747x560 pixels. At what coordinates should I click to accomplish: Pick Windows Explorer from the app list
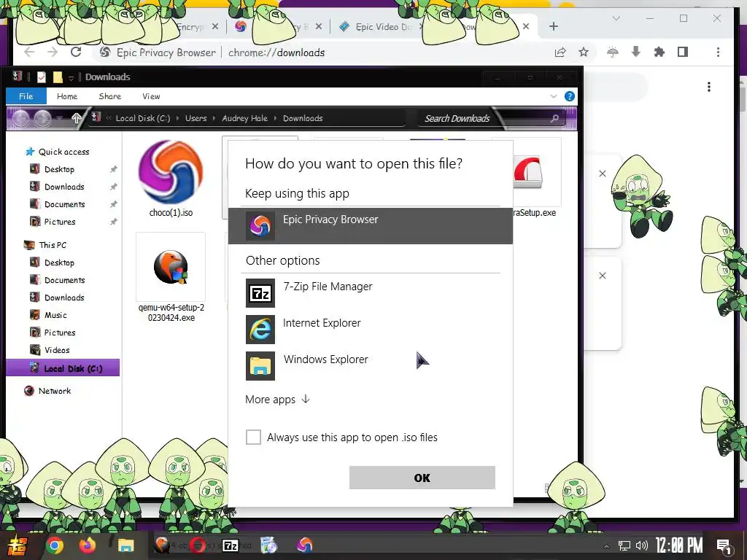(x=370, y=366)
